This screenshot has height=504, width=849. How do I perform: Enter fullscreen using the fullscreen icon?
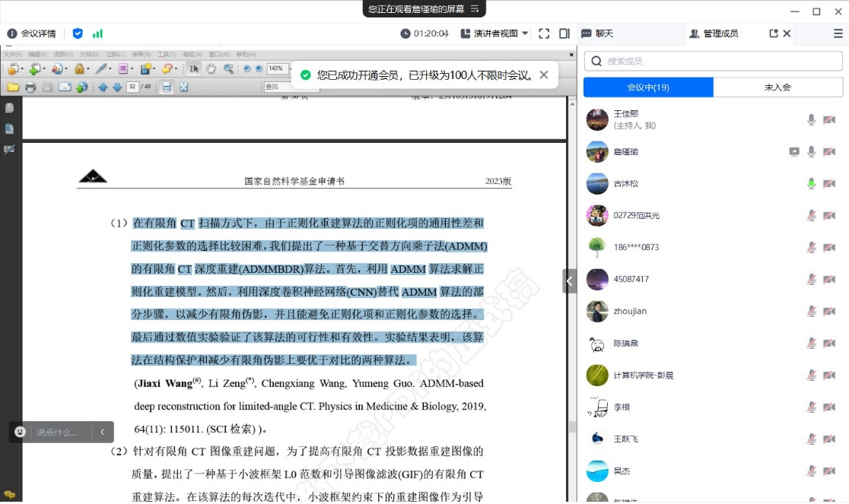point(544,33)
